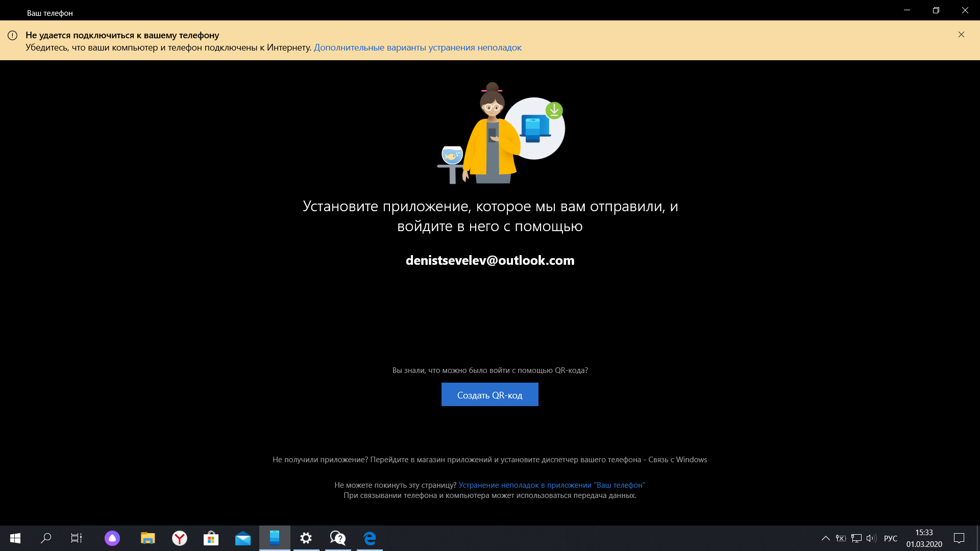This screenshot has width=980, height=551.
Task: Click text about QR-код sign-in
Action: pyautogui.click(x=490, y=370)
